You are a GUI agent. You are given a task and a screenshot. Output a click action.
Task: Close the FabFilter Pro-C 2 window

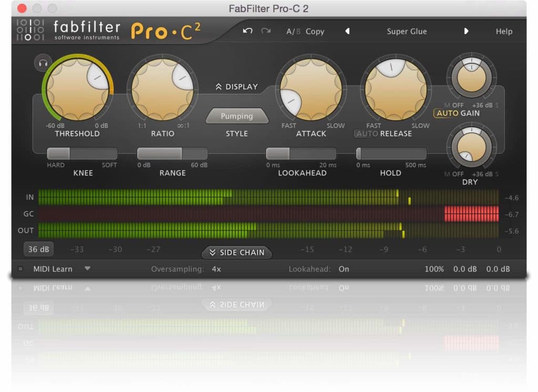pyautogui.click(x=22, y=8)
